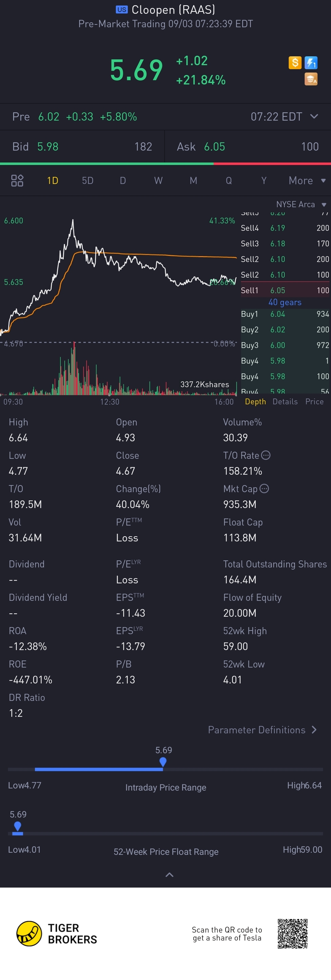
Task: Tap the Ask 6.05 quote
Action: 248,147
